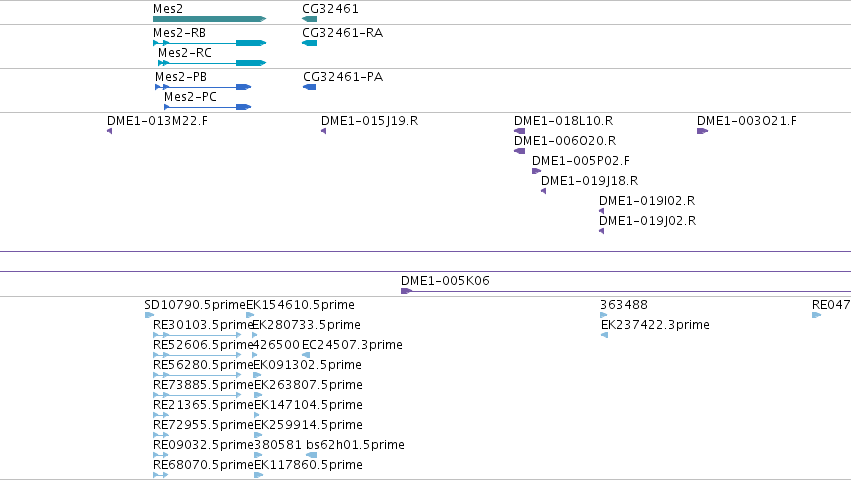Click the DME1-019I02.R feature label
Image resolution: width=851 pixels, height=480 pixels.
647,201
